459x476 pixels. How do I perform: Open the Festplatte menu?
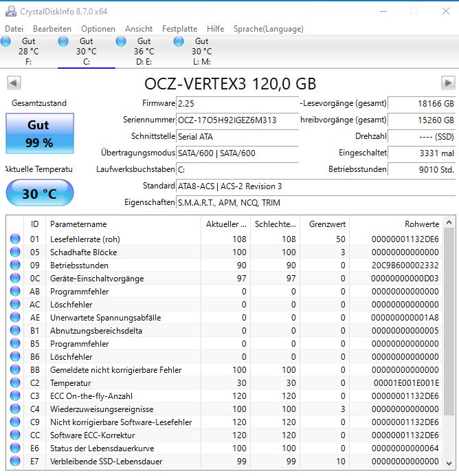179,29
